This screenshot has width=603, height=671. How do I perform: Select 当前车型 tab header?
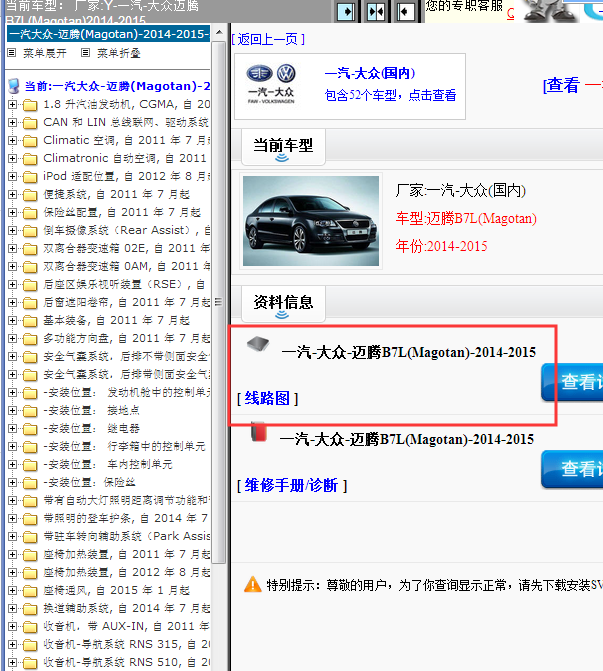coord(283,146)
